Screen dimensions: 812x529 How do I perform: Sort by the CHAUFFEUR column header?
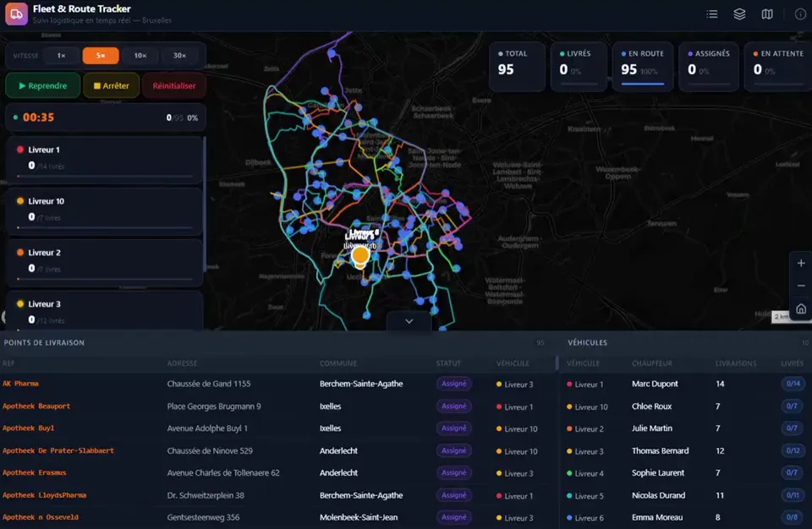coord(652,363)
